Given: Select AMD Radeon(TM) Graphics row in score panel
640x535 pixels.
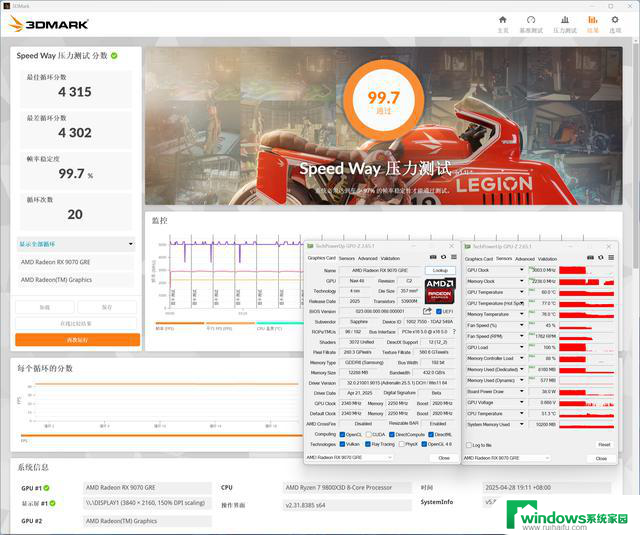Looking at the screenshot, I should pos(76,280).
